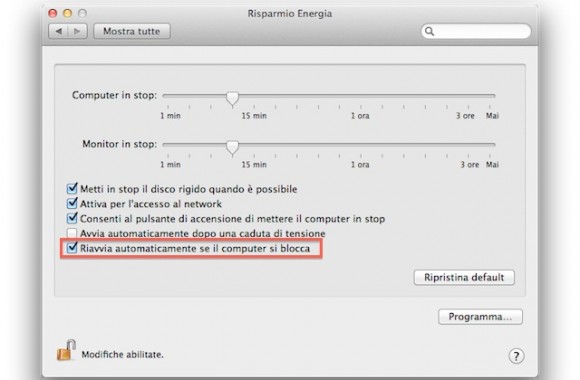Click Mai label on Monitor slider
Image resolution: width=580 pixels, height=380 pixels.
click(x=492, y=165)
